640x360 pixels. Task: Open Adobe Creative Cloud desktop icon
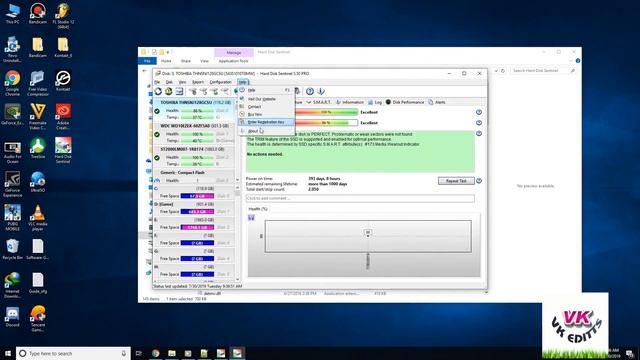(x=63, y=116)
